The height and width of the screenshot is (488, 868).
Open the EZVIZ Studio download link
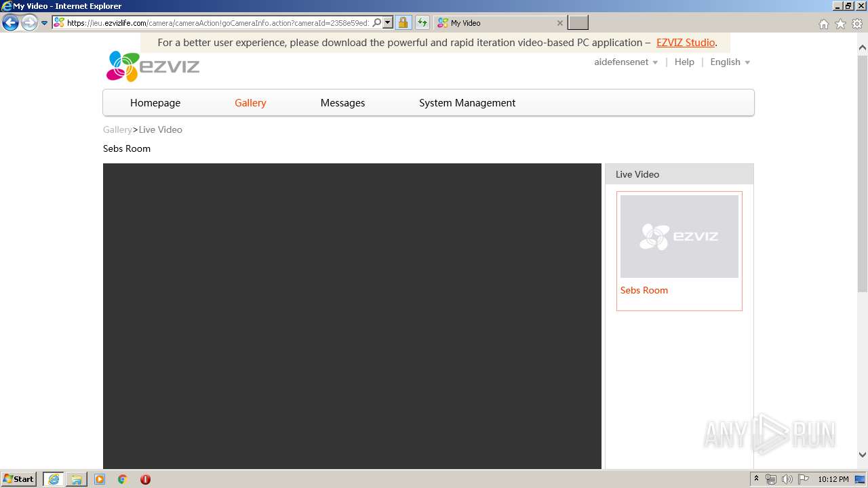686,43
